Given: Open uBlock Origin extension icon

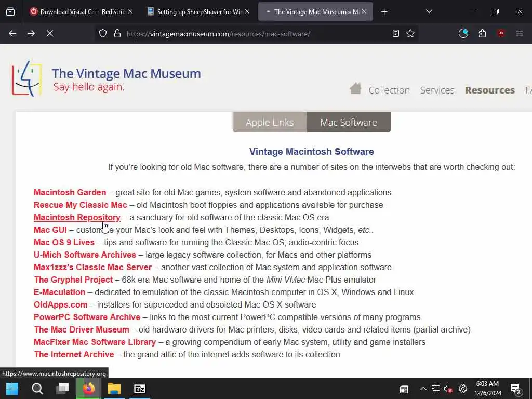Looking at the screenshot, I should coord(501,33).
